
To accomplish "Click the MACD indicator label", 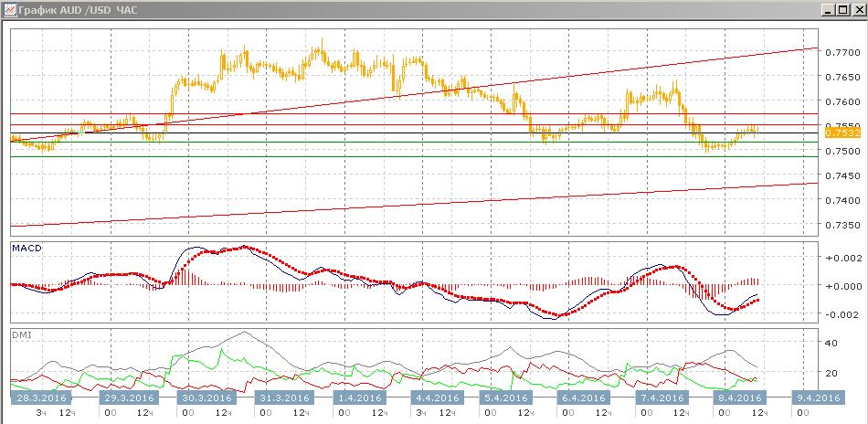I will (x=26, y=249).
